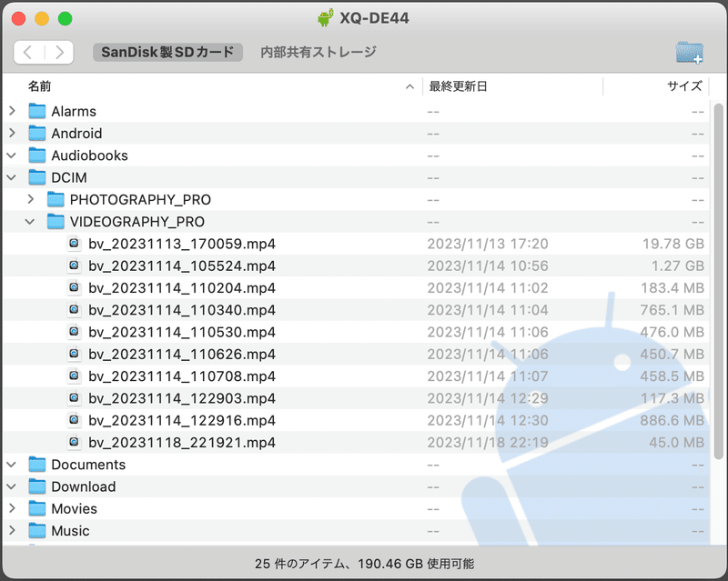Click size value 117.3 MB
The width and height of the screenshot is (728, 581).
[x=672, y=398]
